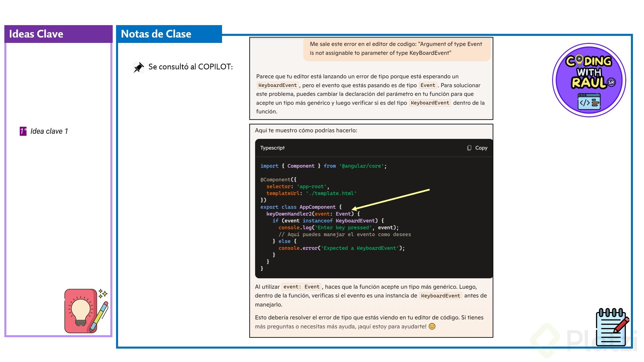This screenshot has width=644, height=362.
Task: Click the Typescript language label
Action: click(272, 148)
